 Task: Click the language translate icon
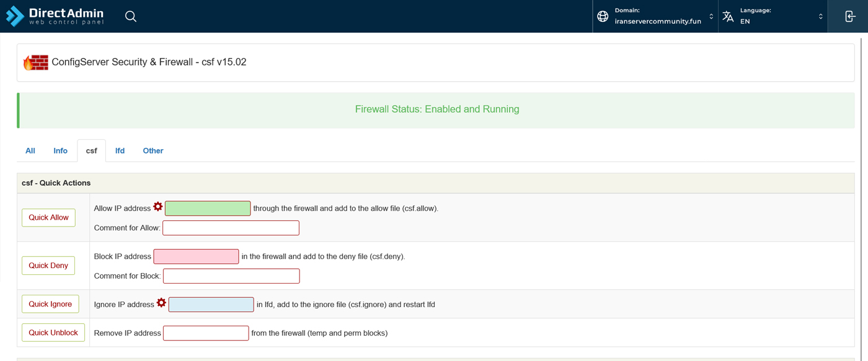[x=728, y=16]
